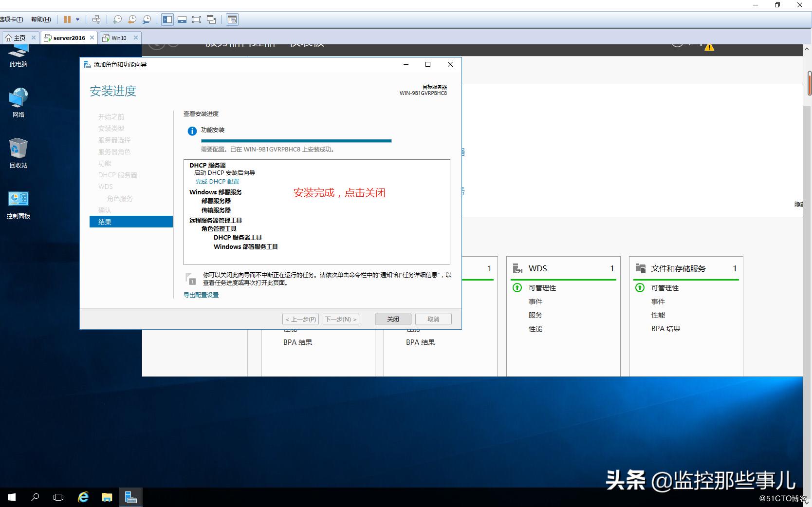The image size is (812, 507).
Task: Click the pause virtual machine icon
Action: coord(68,19)
